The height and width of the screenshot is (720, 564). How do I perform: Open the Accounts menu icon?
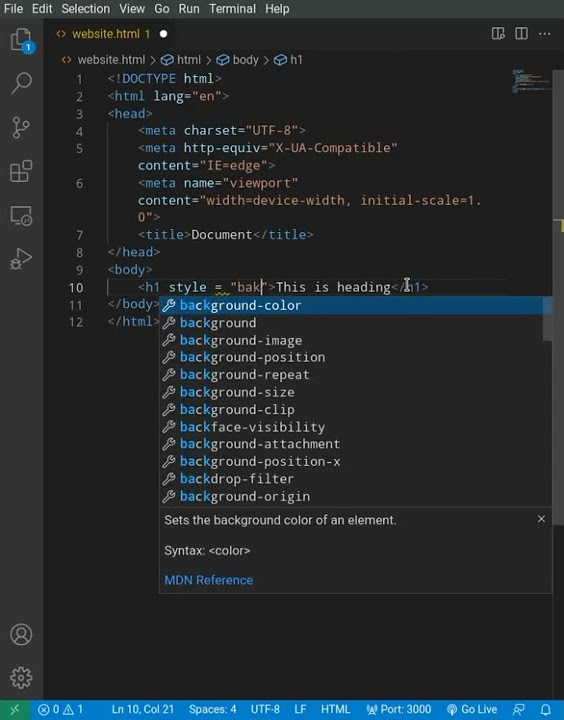tap(21, 635)
